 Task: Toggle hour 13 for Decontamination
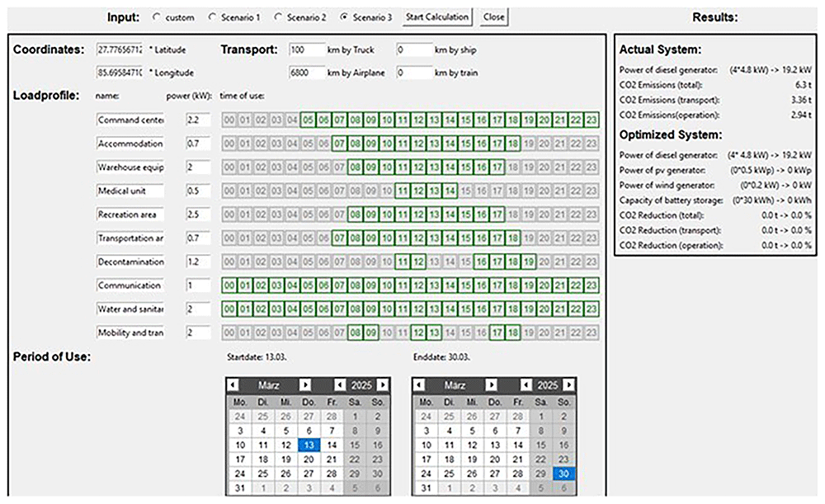point(434,262)
